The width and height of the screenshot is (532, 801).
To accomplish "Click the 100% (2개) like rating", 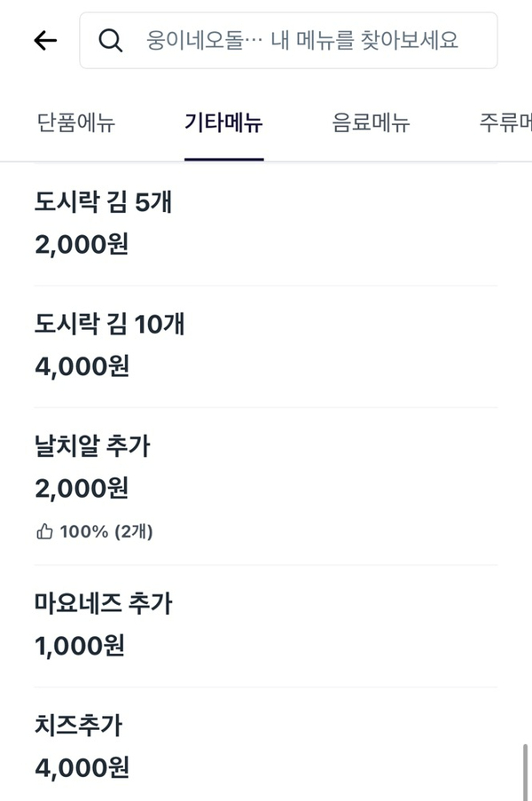I will click(106, 532).
